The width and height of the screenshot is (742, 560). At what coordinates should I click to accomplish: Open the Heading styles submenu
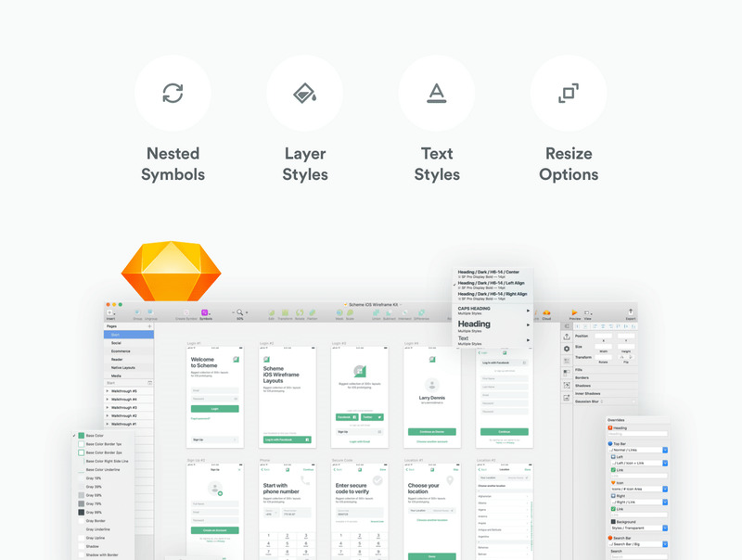(x=493, y=325)
